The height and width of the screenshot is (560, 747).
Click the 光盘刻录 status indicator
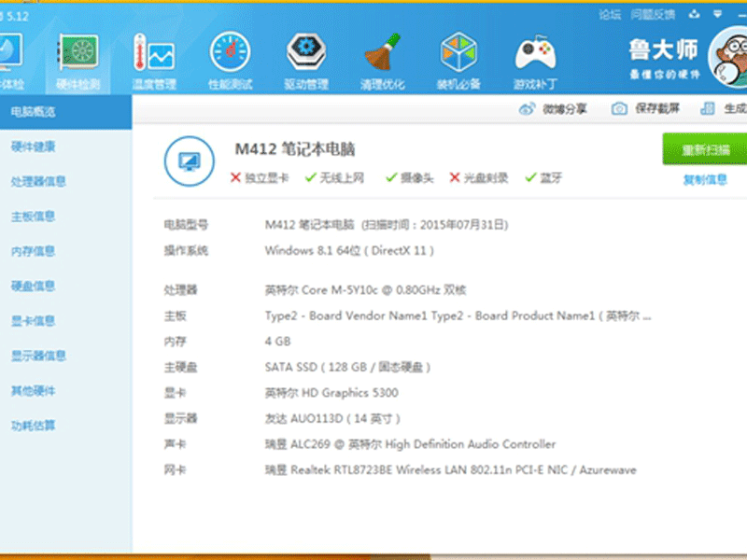pos(478,178)
